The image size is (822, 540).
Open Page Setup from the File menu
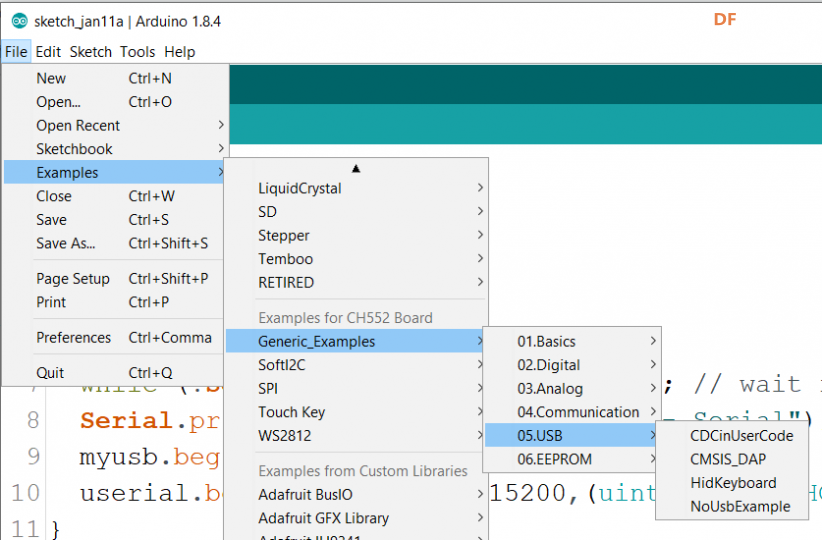coord(115,279)
